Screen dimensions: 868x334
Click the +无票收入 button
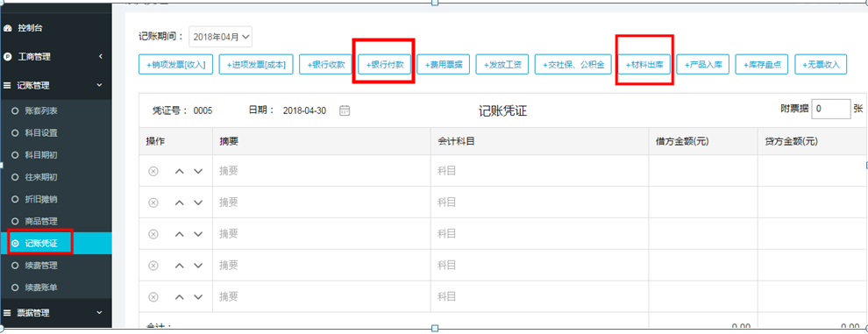[x=821, y=64]
